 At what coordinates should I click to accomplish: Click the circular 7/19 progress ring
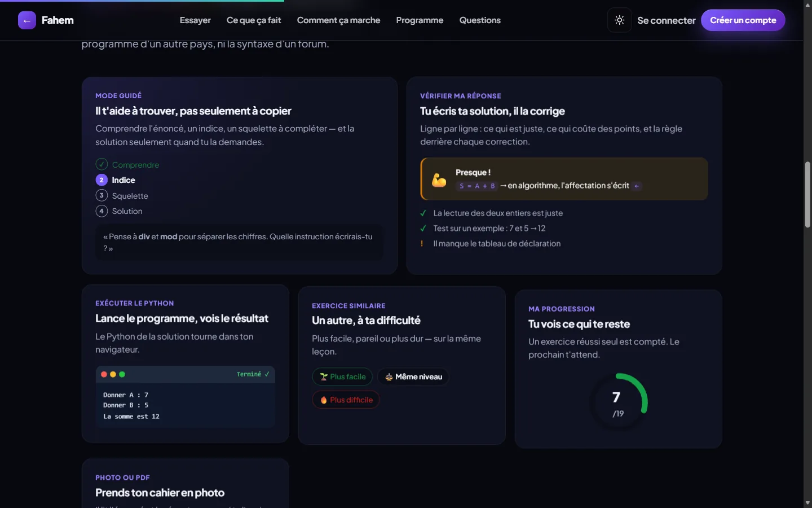coord(619,401)
